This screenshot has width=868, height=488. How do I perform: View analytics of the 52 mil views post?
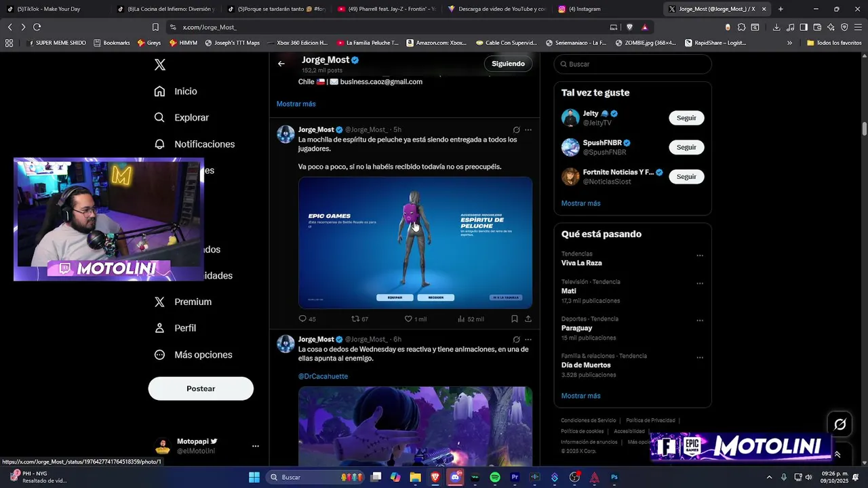coord(471,319)
